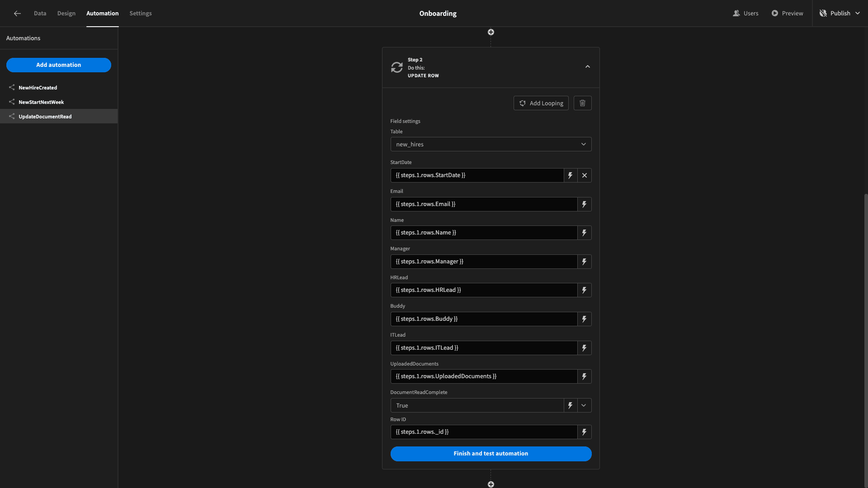Click Add Looping button
This screenshot has width=868, height=488.
tap(541, 103)
